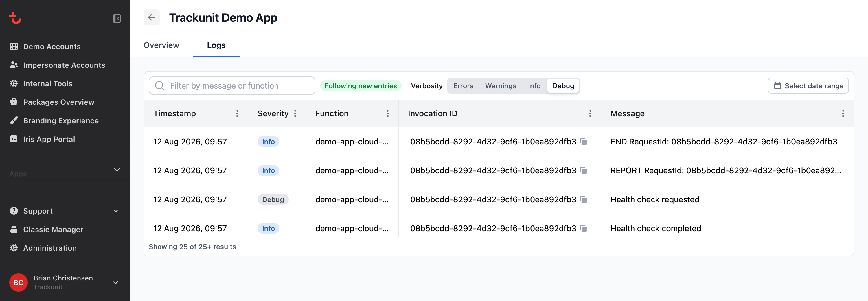This screenshot has width=868, height=301.
Task: Open Severity column options menu
Action: (x=295, y=113)
